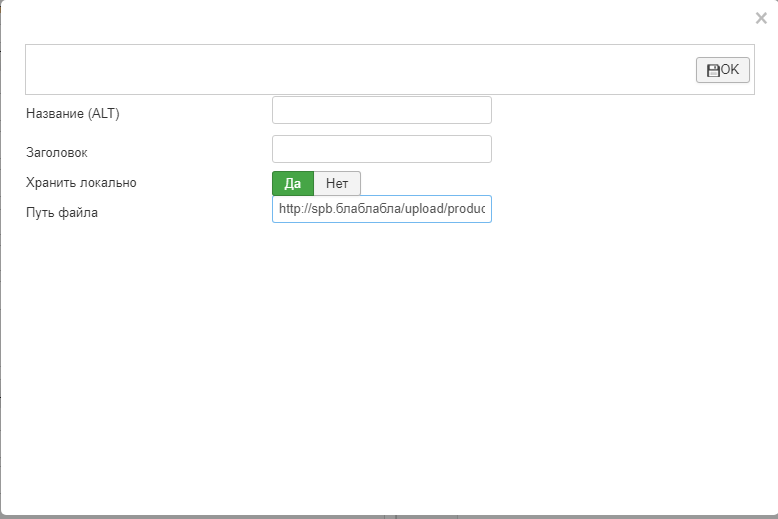The image size is (778, 519).
Task: Close the dialog with the X icon
Action: point(761,18)
